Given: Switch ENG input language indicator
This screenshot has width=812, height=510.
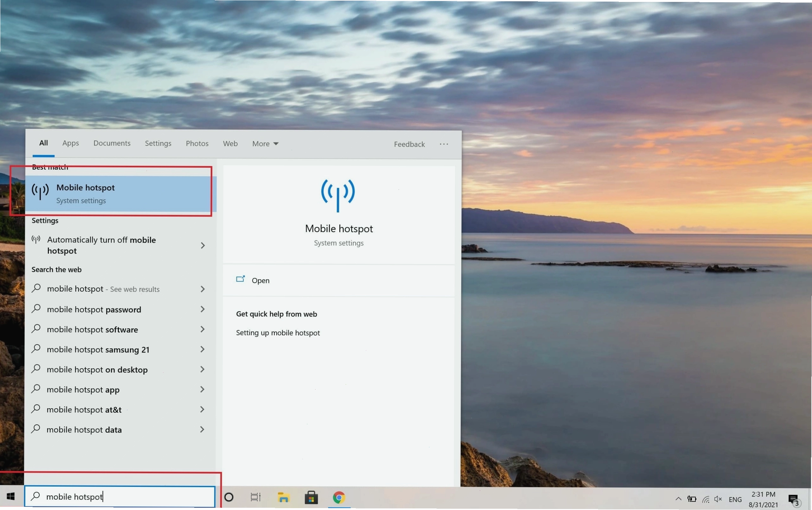Looking at the screenshot, I should (735, 499).
